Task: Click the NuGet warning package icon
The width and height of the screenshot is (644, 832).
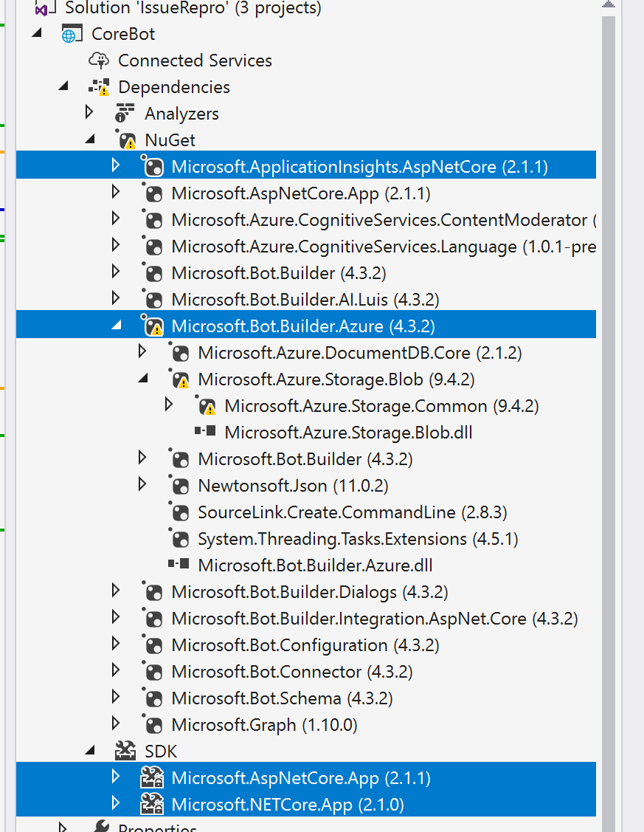Action: pos(126,140)
